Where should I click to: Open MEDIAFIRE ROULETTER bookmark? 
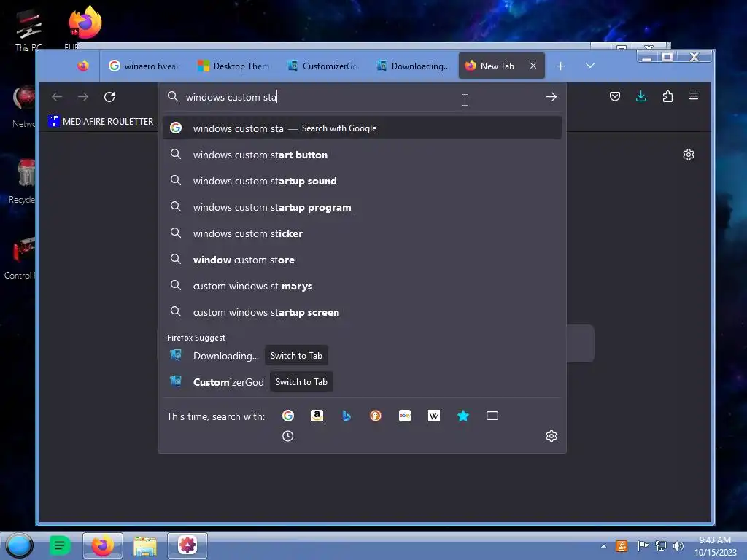pos(101,122)
